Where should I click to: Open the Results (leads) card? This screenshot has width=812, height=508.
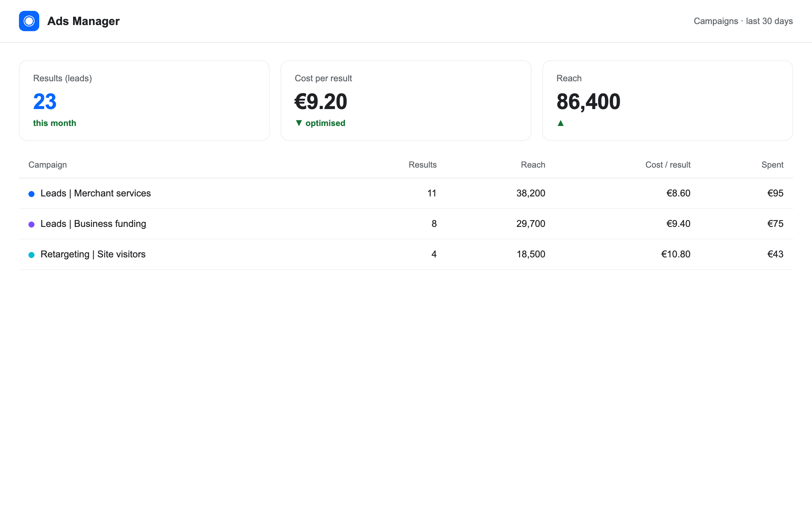tap(144, 101)
